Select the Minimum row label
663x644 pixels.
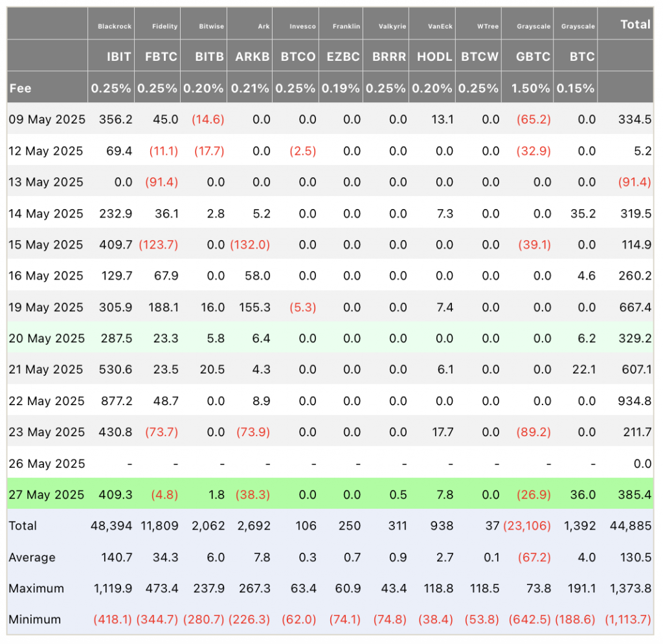[x=35, y=620]
